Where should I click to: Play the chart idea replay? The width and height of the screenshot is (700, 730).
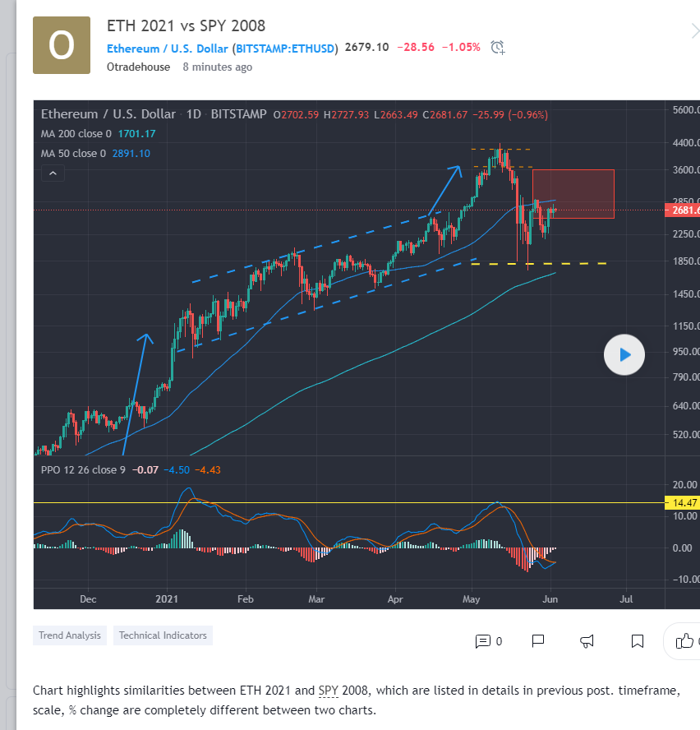[624, 355]
